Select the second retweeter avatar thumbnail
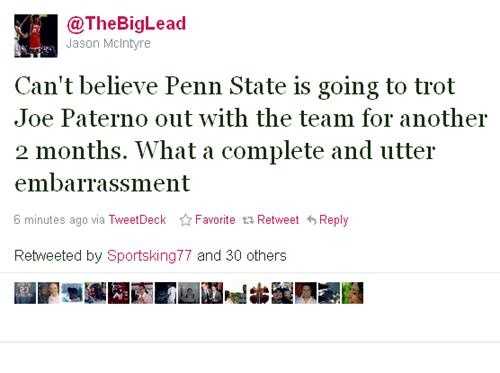500x373 pixels. click(48, 293)
